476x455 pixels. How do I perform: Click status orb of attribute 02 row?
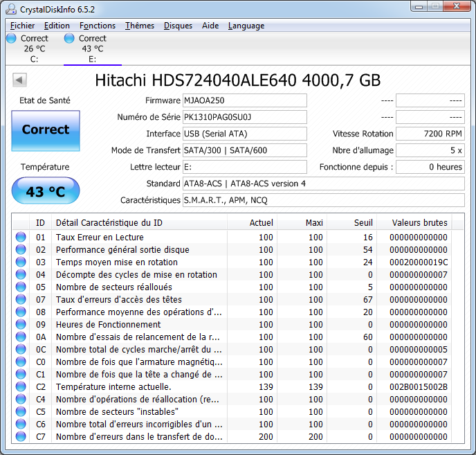[21, 249]
